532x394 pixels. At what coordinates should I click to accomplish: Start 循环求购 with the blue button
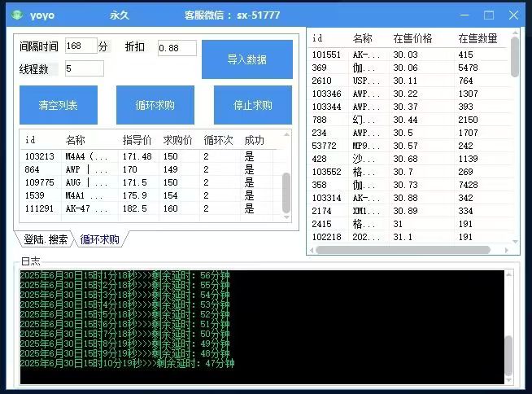pos(155,105)
